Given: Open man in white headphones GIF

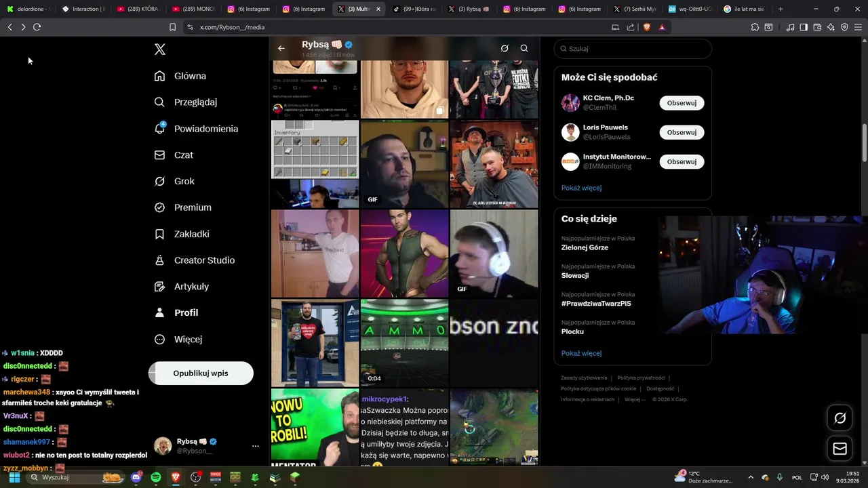Looking at the screenshot, I should point(494,253).
